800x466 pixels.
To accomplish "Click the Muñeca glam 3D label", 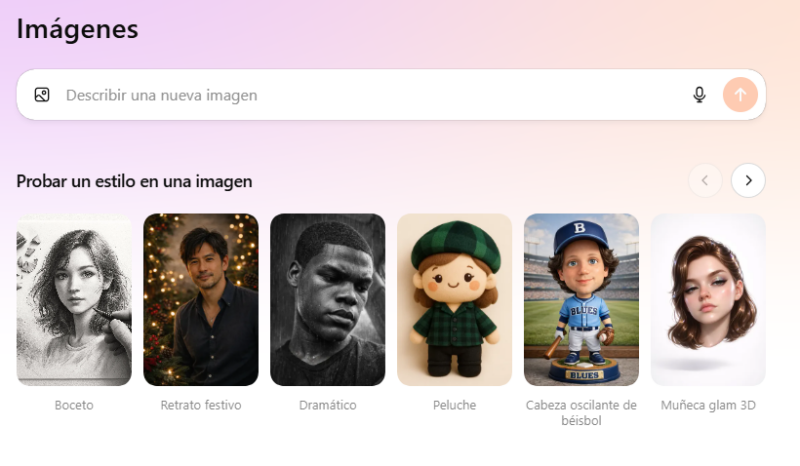I will click(708, 405).
